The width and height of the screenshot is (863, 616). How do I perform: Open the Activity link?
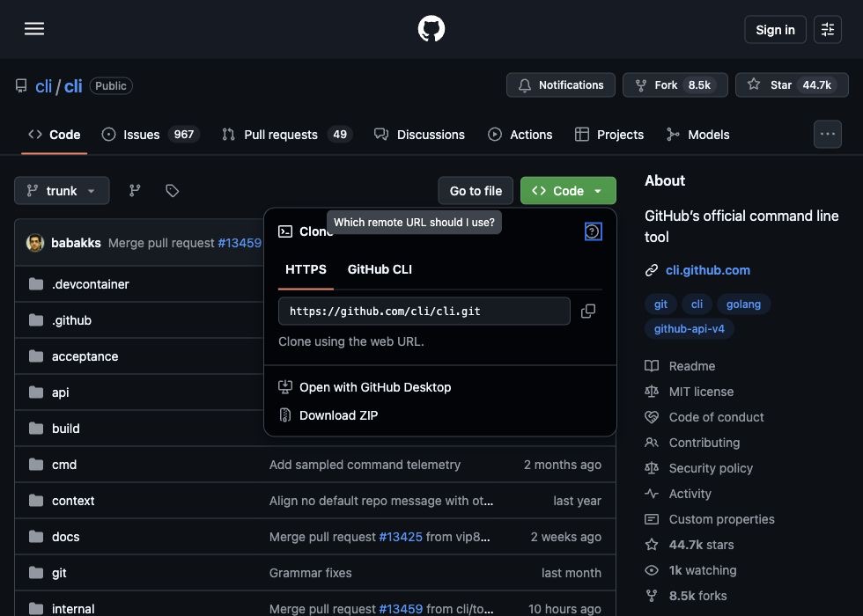677,494
